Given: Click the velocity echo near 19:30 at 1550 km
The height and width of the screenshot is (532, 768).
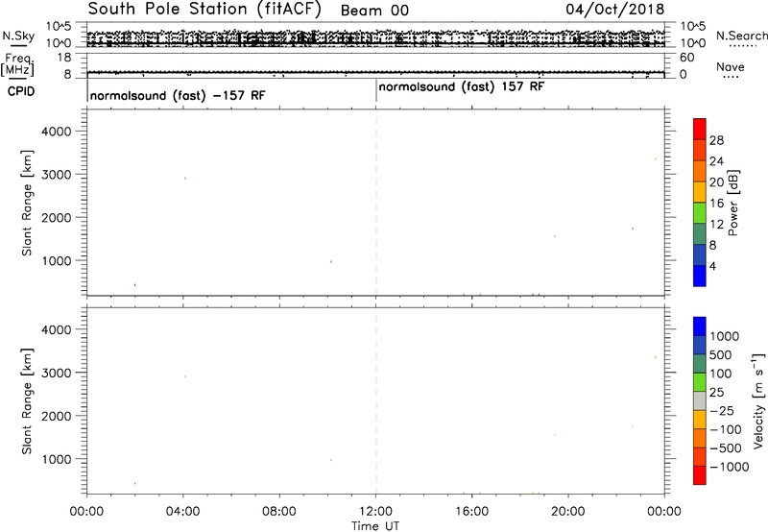Looking at the screenshot, I should click(x=555, y=434).
